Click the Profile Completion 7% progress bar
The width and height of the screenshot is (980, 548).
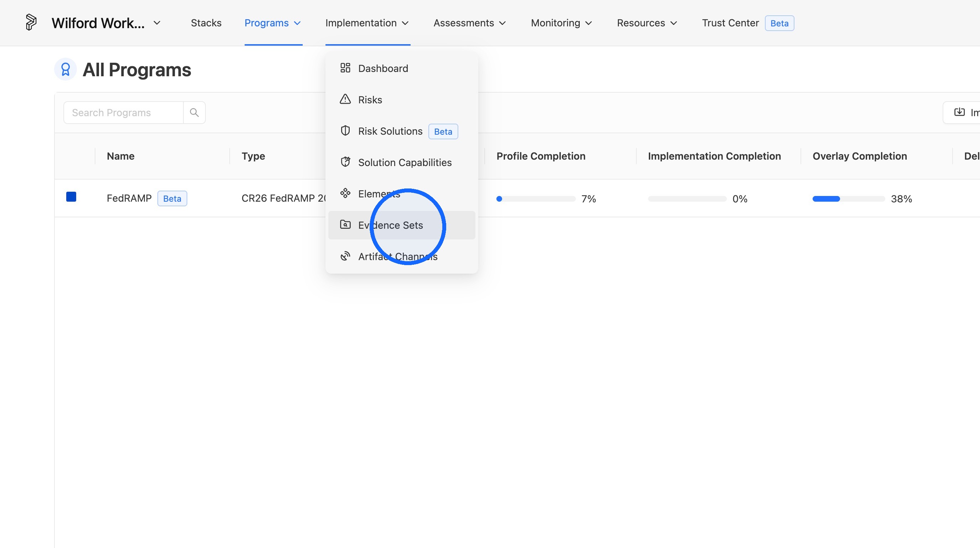click(536, 199)
